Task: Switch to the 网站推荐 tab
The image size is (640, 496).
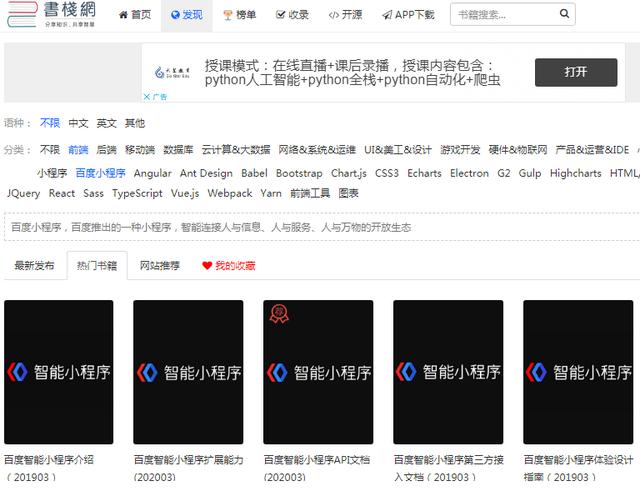Action: [160, 266]
